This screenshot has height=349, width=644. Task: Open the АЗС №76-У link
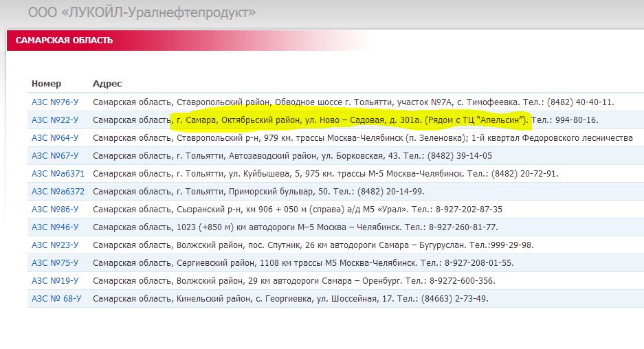pos(55,102)
